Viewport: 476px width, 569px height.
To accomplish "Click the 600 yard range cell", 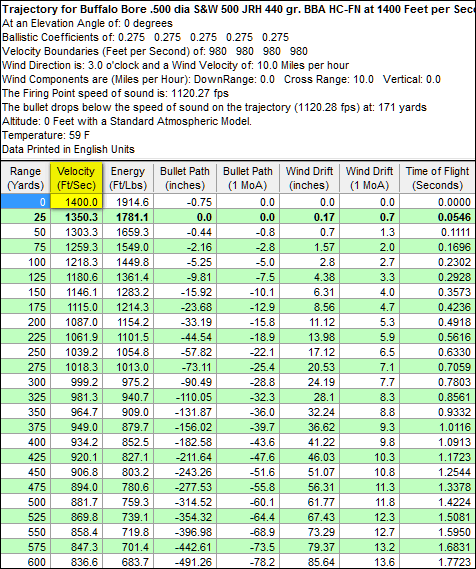I will coord(25,562).
